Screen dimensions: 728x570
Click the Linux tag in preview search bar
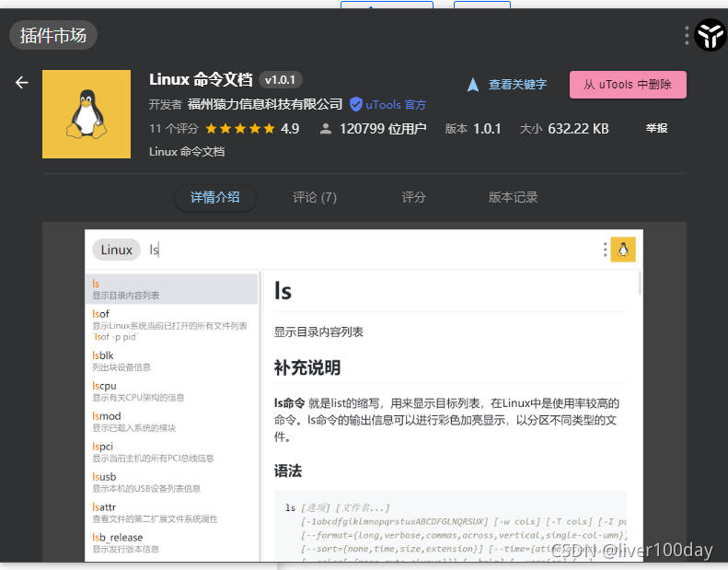click(117, 250)
